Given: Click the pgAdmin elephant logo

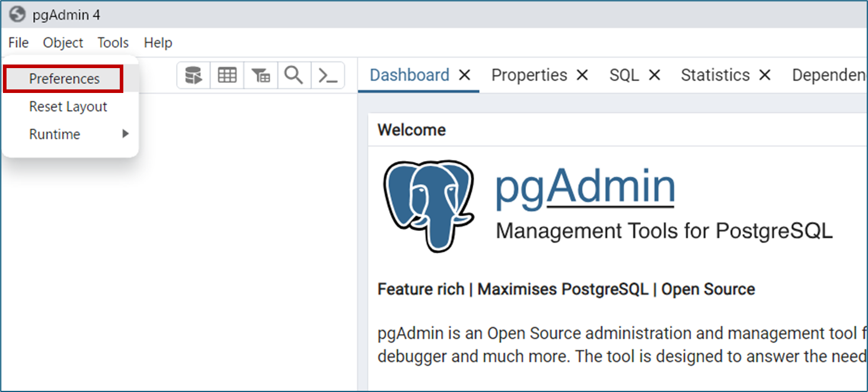Looking at the screenshot, I should pos(429,205).
